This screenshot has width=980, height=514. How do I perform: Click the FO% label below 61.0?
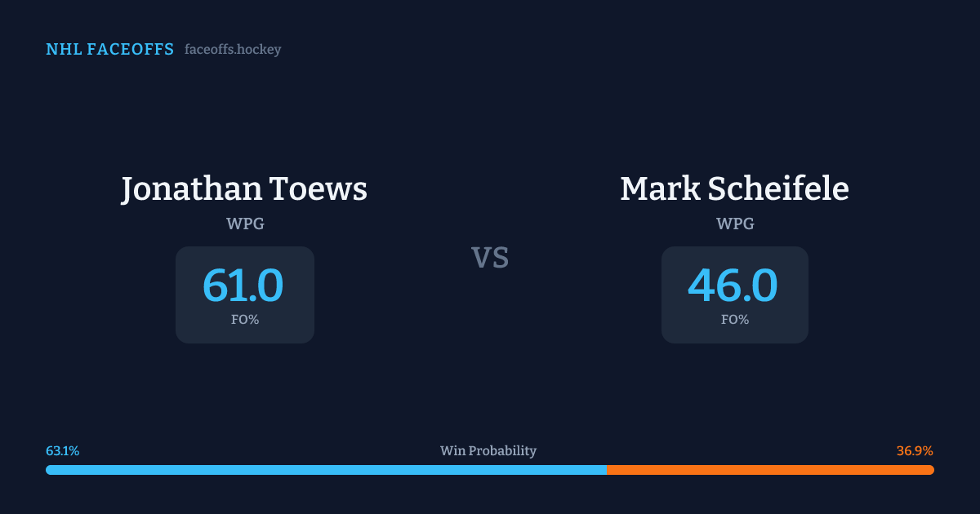click(x=245, y=320)
